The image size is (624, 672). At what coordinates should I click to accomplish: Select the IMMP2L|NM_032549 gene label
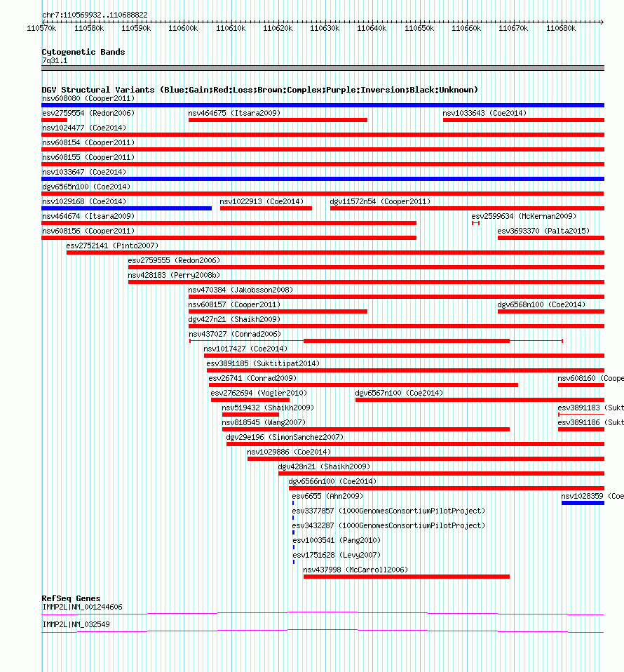76,624
